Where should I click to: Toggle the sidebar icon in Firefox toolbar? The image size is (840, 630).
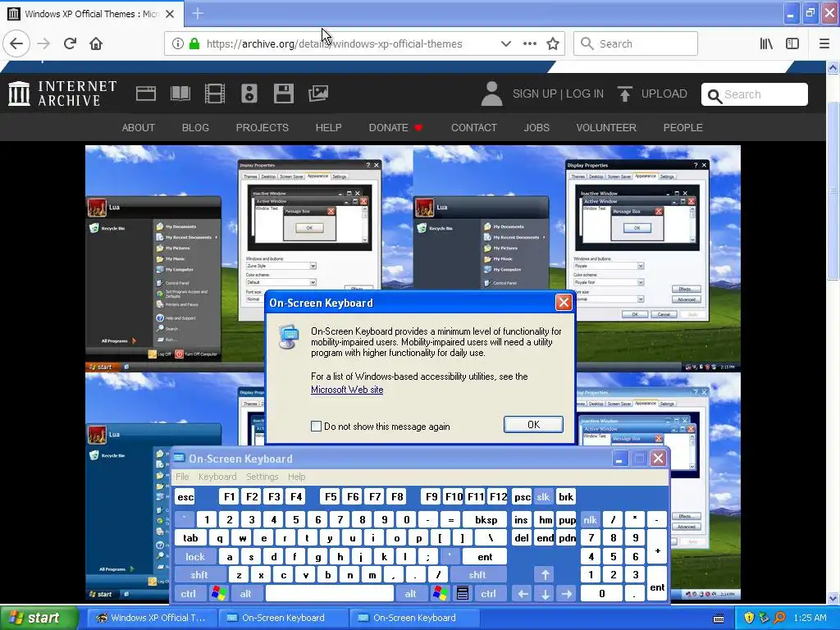click(792, 44)
